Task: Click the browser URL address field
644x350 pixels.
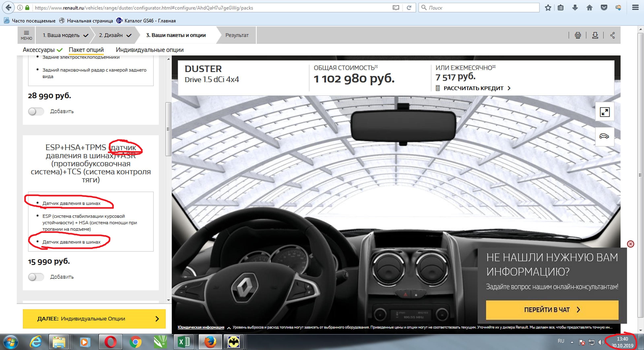Action: click(213, 8)
